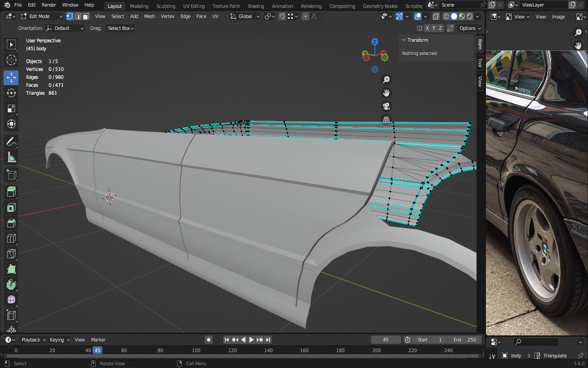
Task: Activate the Rotate tool
Action: pyautogui.click(x=11, y=93)
